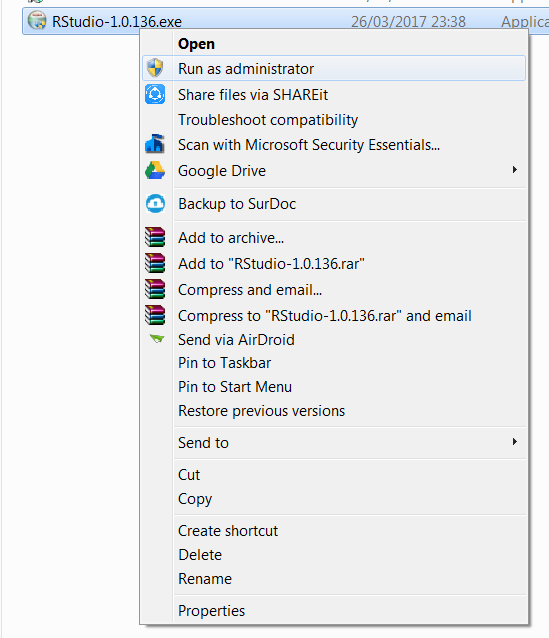The height and width of the screenshot is (638, 549).
Task: Select Troubleshoot compatibility
Action: coord(334,120)
